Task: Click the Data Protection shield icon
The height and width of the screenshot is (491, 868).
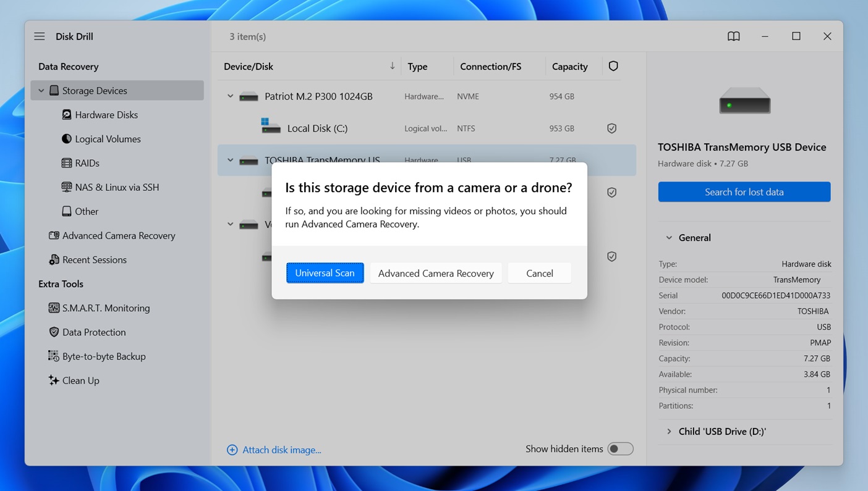Action: pos(54,332)
